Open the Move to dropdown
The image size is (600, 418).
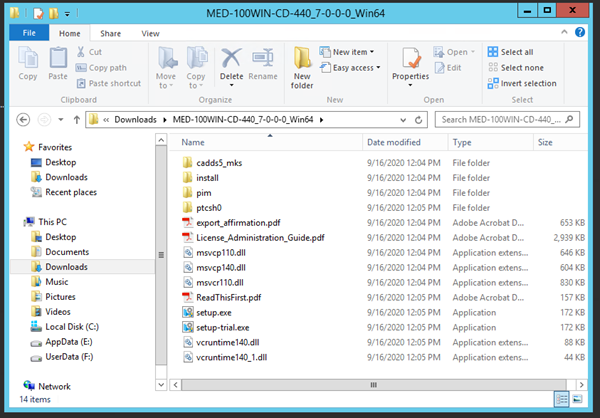(x=166, y=68)
